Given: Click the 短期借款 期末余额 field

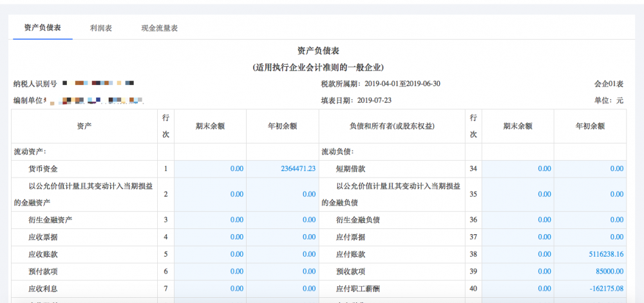Looking at the screenshot, I should (x=517, y=169).
